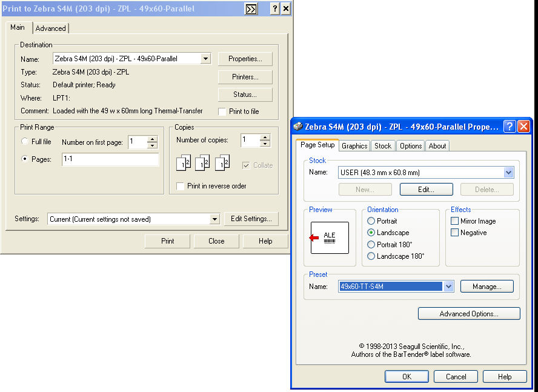Click the first collate pages icon
This screenshot has height=392, width=538.
click(183, 163)
